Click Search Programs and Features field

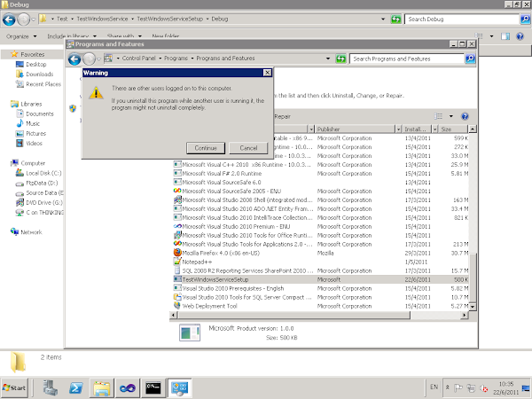coord(406,59)
